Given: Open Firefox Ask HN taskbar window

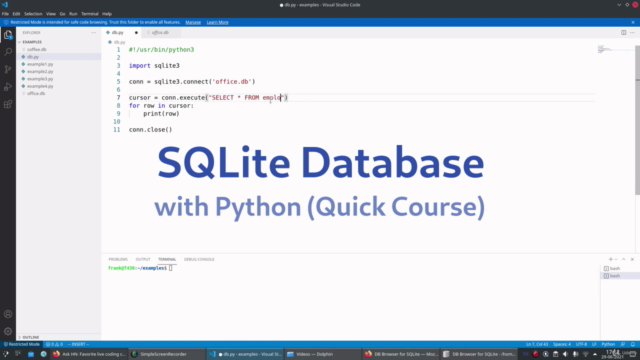Looking at the screenshot, I should coord(89,354).
